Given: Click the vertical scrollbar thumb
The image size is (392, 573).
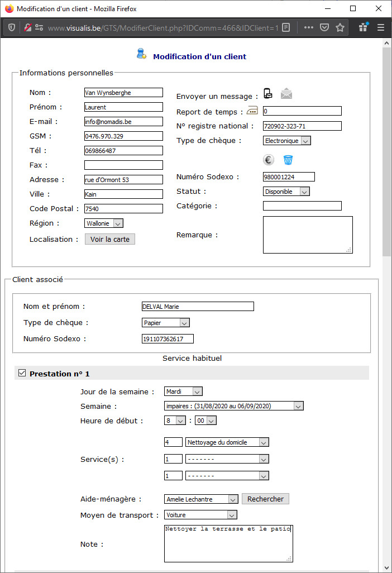Looking at the screenshot, I should coord(387,152).
